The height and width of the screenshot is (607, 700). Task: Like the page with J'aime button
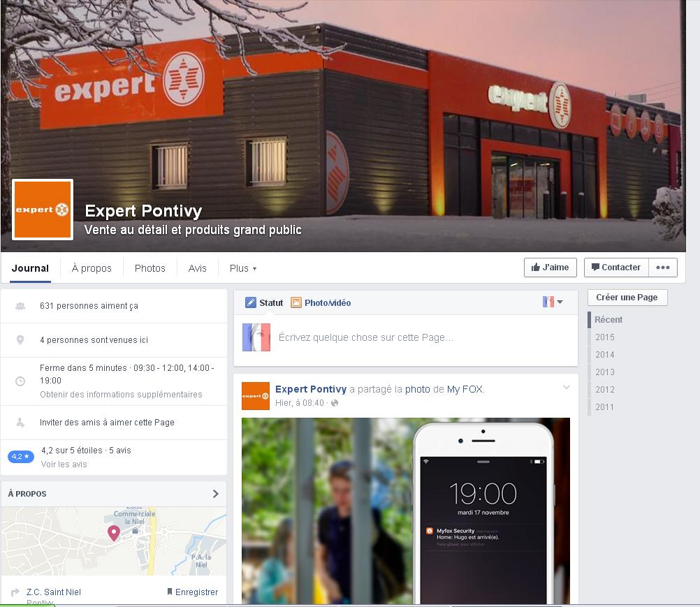550,268
